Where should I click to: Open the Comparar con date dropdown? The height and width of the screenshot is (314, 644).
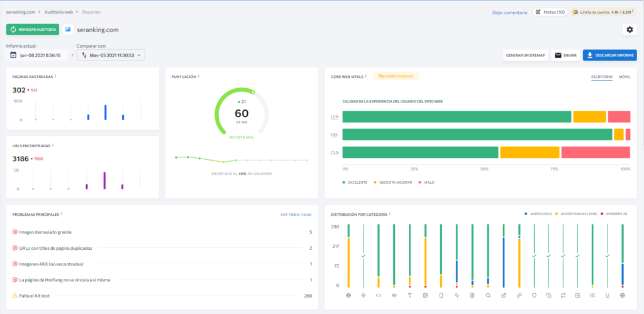[111, 55]
